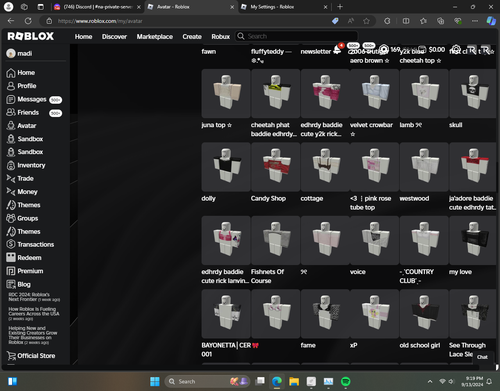Select the xP shirt thumbnail
This screenshot has width=500, height=391.
click(x=374, y=314)
